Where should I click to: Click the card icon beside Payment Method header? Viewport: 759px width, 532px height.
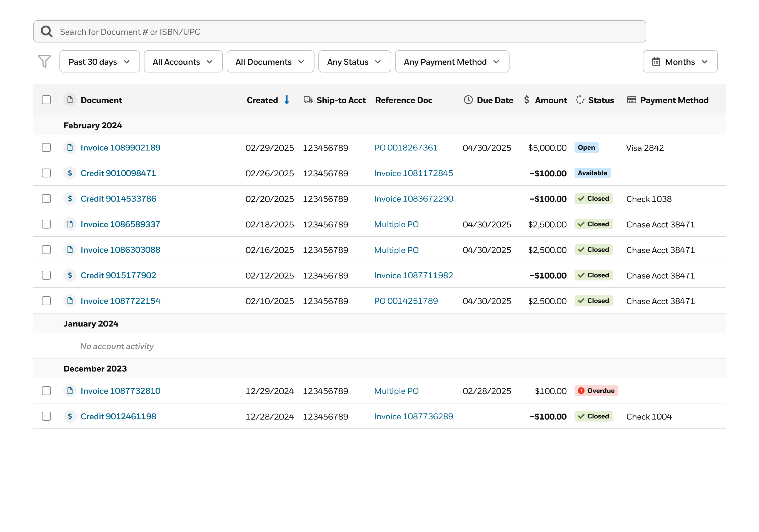[x=631, y=100]
